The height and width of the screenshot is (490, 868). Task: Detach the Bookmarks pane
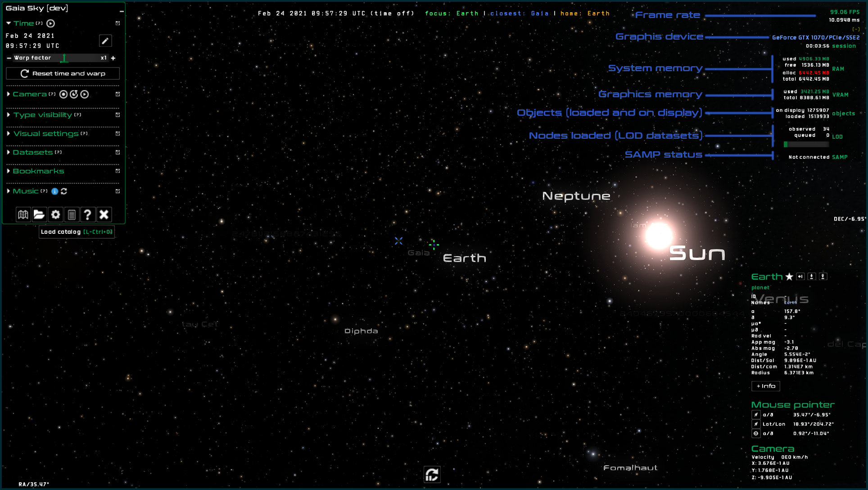click(x=118, y=171)
